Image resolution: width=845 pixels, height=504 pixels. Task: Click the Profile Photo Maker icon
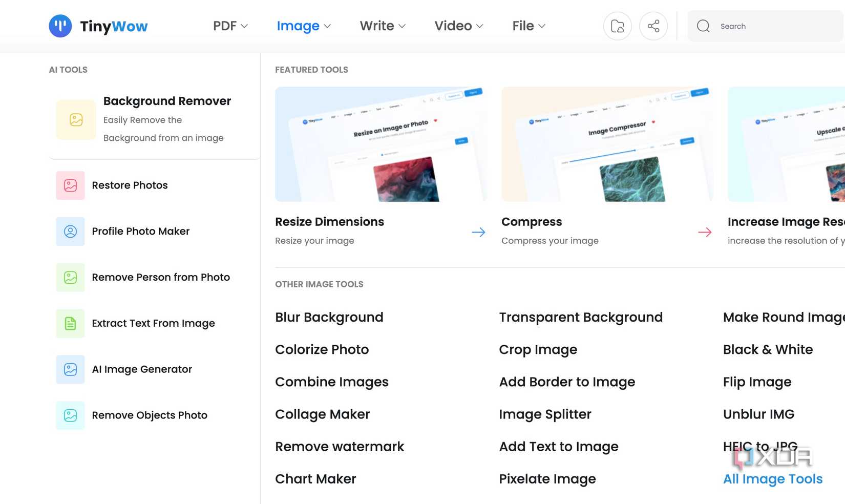click(x=70, y=232)
